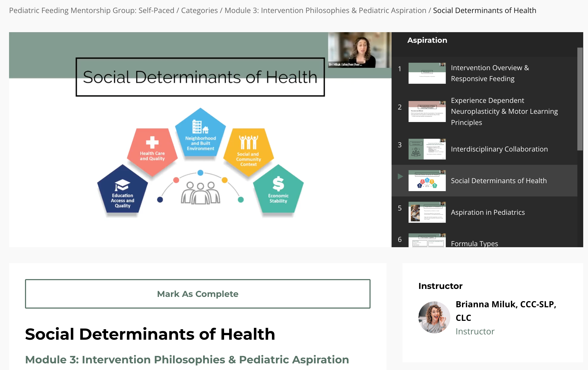The image size is (588, 370).
Task: Go to Categories breadcrumb
Action: click(199, 10)
